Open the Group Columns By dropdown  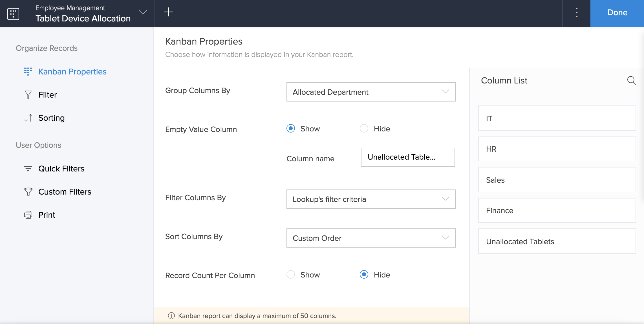point(370,92)
